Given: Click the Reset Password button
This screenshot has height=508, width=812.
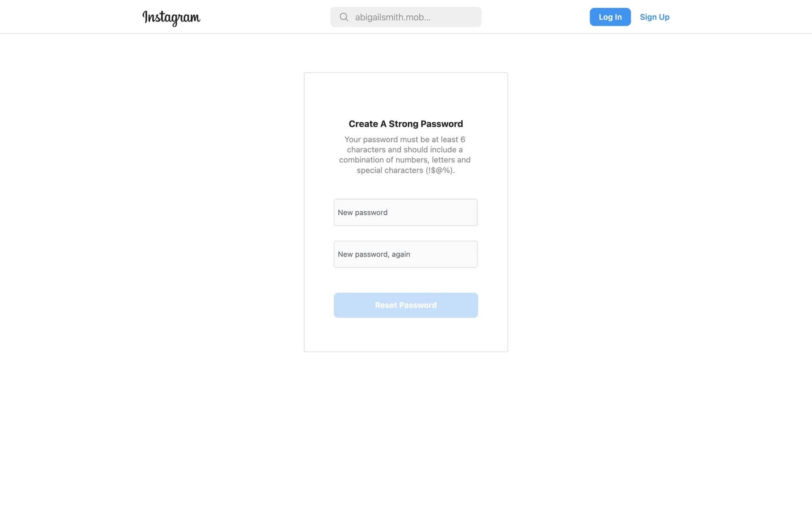Looking at the screenshot, I should click(x=406, y=305).
